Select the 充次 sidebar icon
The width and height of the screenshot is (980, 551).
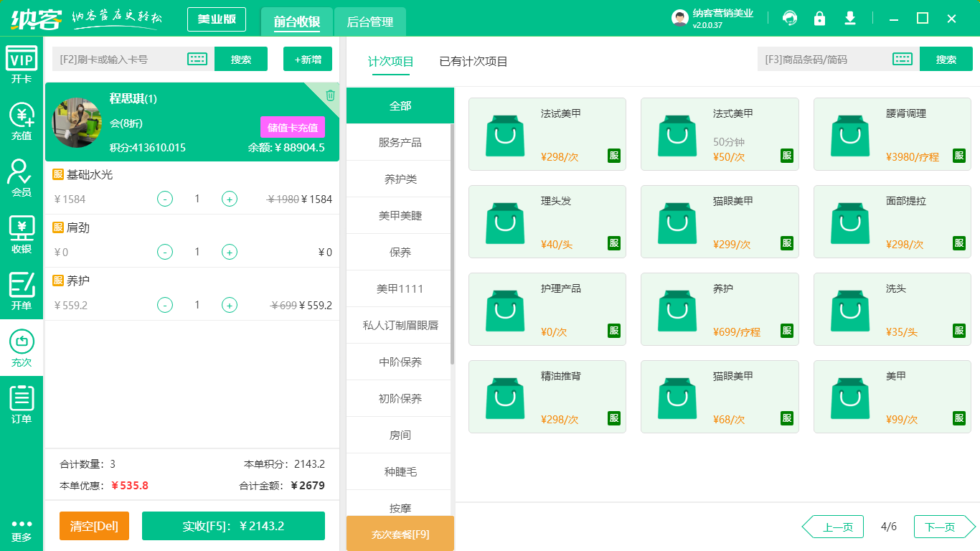(22, 348)
